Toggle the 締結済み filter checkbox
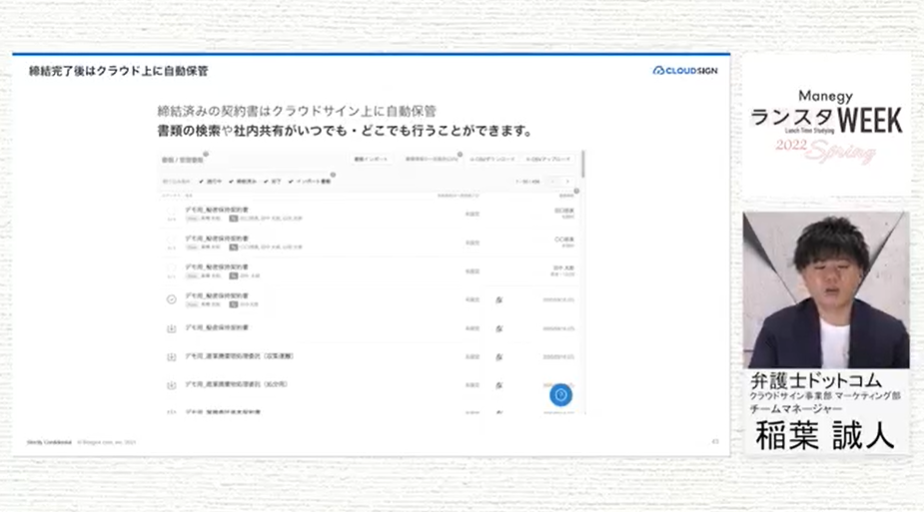 point(231,182)
